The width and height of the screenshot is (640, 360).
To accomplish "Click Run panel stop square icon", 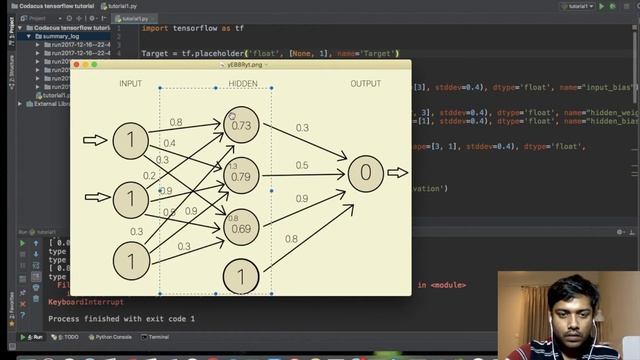I will [22, 254].
